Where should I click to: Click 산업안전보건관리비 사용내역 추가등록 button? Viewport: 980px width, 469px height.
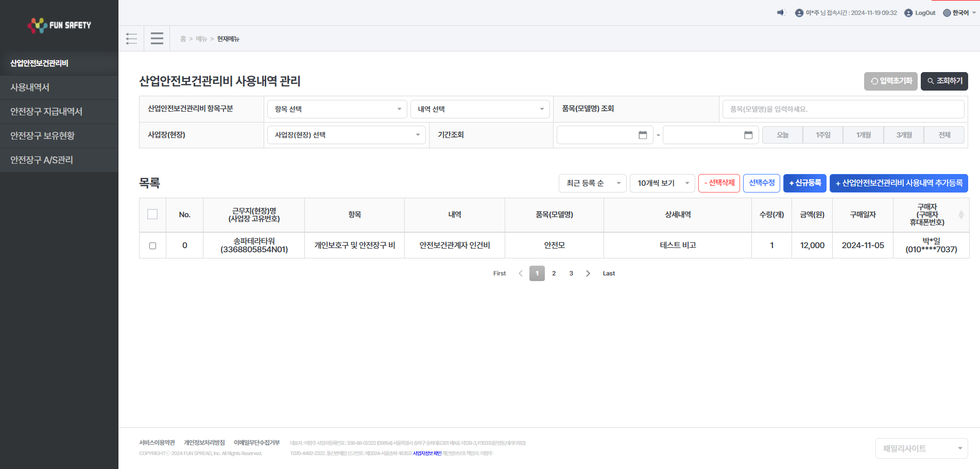coord(899,183)
